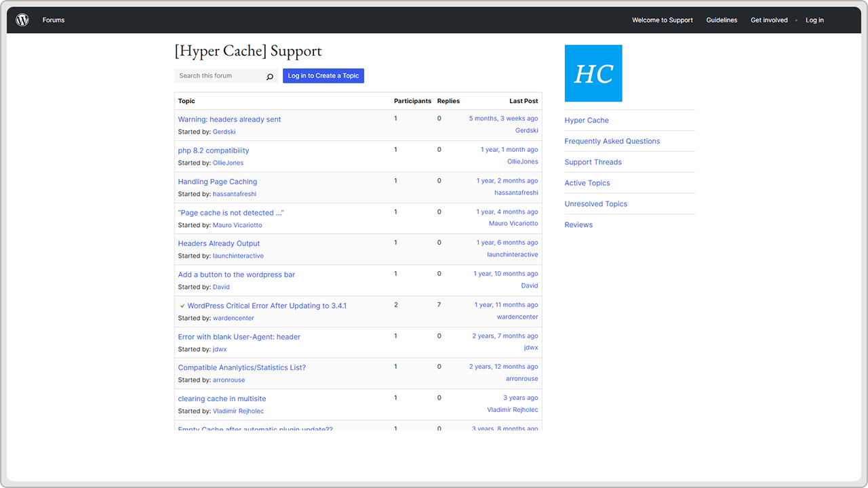Image resolution: width=868 pixels, height=488 pixels.
Task: Click last post 1 year, 1 month ago
Action: pos(509,150)
